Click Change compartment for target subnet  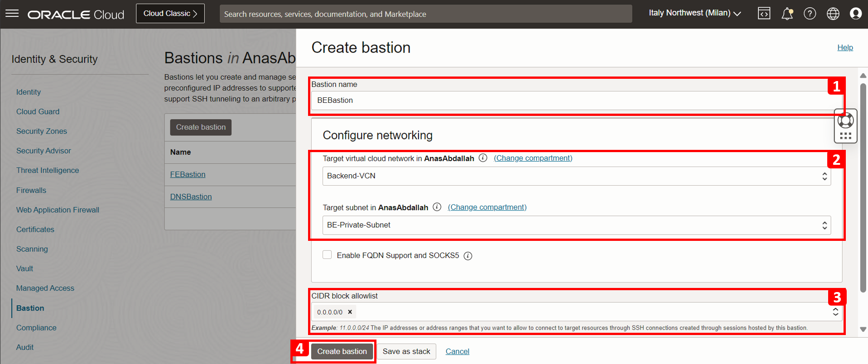pyautogui.click(x=487, y=207)
